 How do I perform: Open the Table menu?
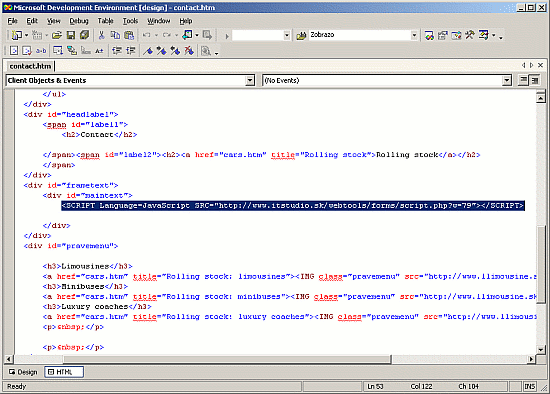point(105,21)
